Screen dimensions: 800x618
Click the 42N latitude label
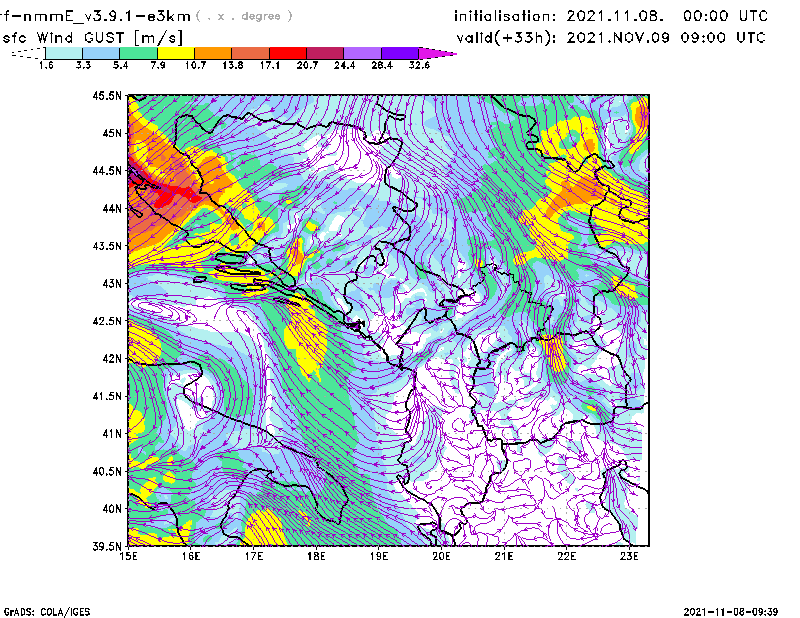pos(112,358)
